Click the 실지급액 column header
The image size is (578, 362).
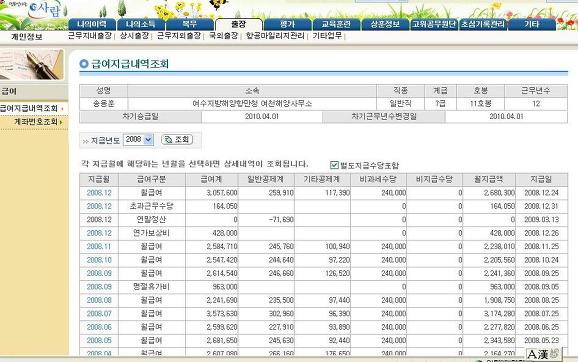pos(489,180)
